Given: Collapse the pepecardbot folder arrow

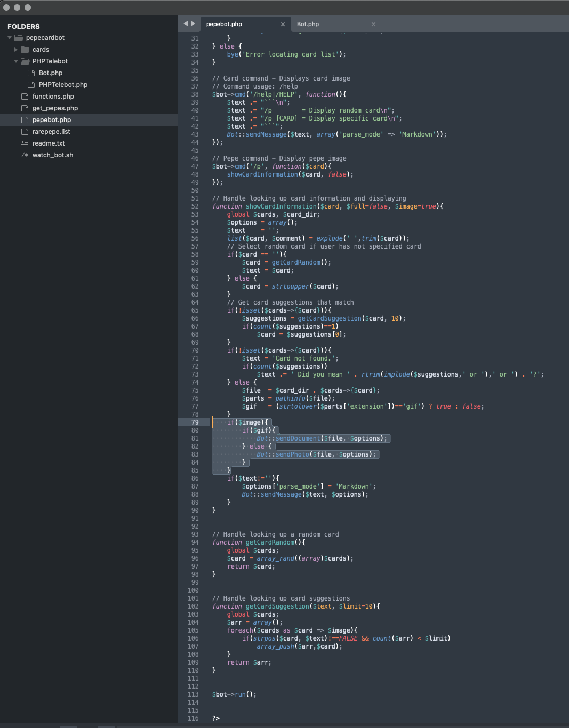Looking at the screenshot, I should point(10,38).
